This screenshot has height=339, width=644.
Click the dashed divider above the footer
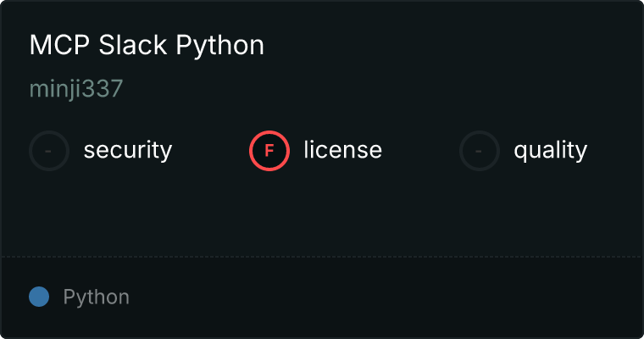click(322, 256)
